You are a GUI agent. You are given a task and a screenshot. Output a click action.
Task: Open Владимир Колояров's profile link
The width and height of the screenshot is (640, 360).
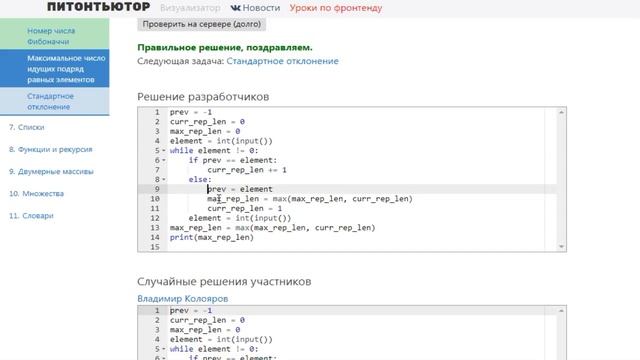[x=182, y=298]
